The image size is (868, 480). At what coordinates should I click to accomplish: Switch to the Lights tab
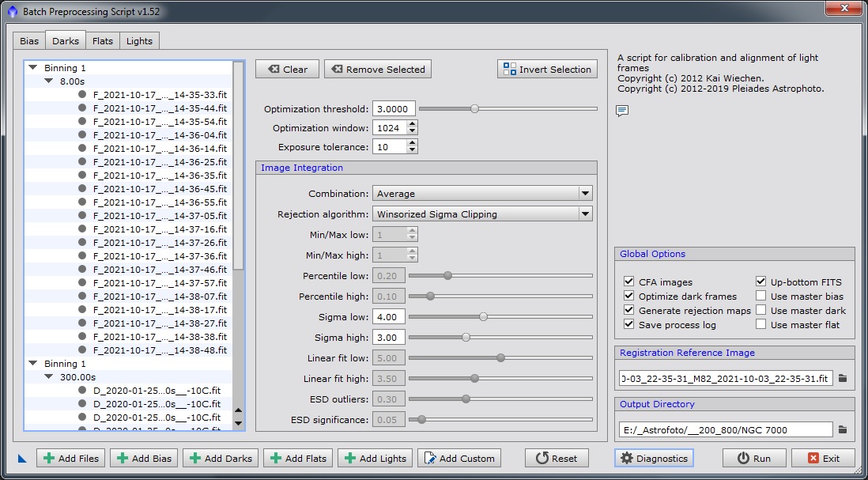[139, 41]
